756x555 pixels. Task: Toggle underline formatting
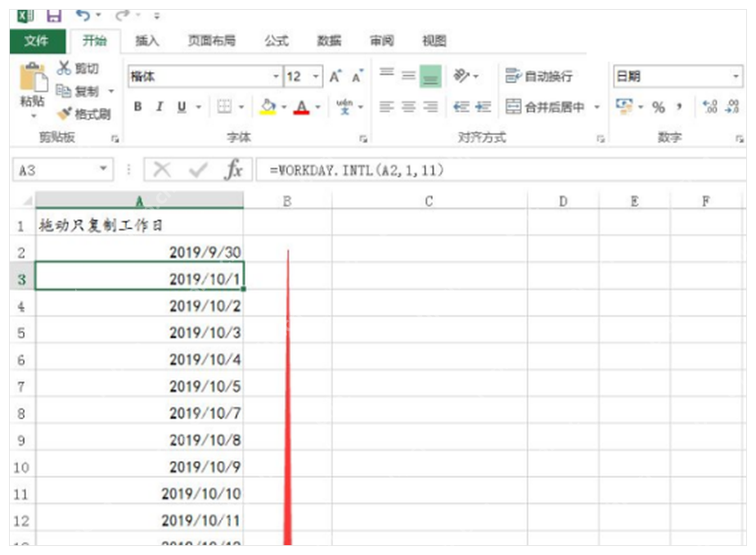pyautogui.click(x=182, y=106)
